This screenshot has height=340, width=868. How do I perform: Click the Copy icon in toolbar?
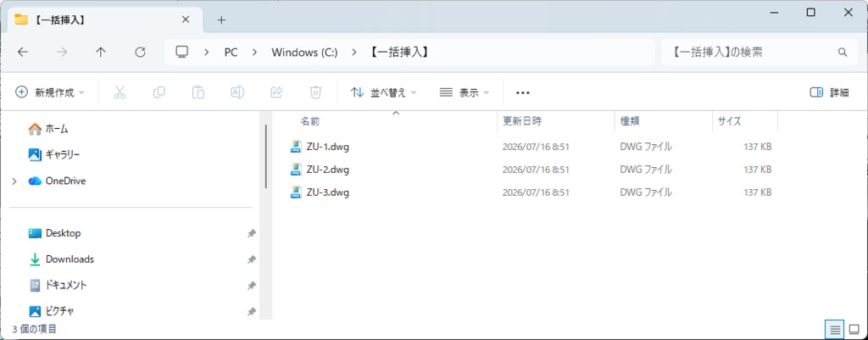(x=159, y=92)
